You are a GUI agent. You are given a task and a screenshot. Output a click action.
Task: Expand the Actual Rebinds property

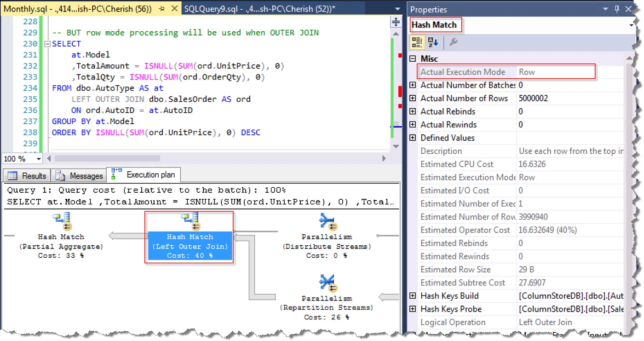[x=413, y=111]
